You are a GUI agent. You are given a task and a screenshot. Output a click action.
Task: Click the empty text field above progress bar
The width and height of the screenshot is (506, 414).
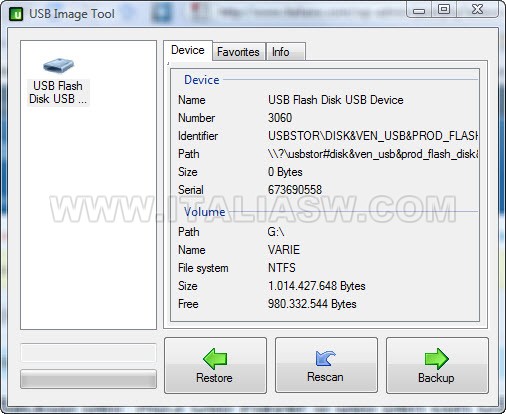coord(88,353)
